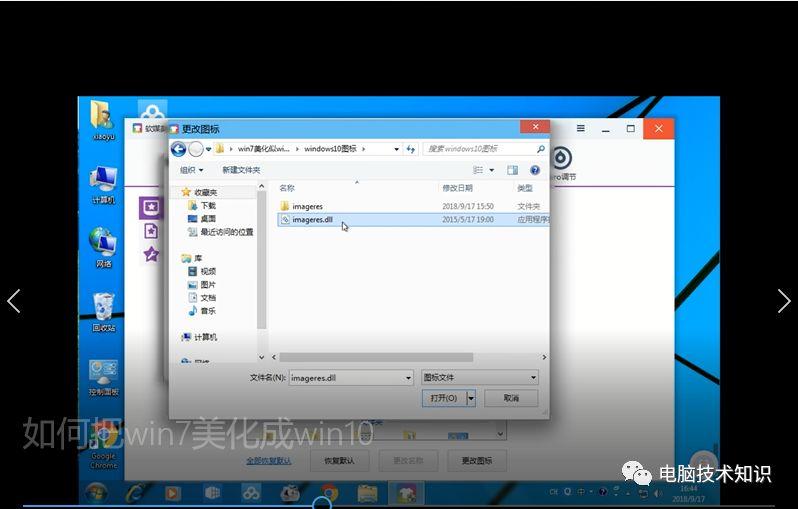Click the navigation pane scroll-up arrow
Screen dimensions: 798x509
262,186
